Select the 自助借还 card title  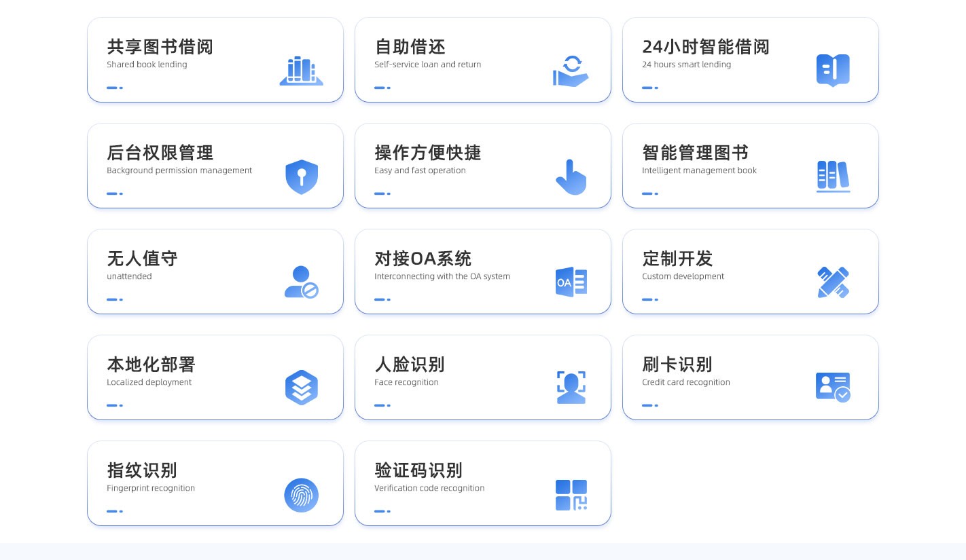tap(410, 47)
